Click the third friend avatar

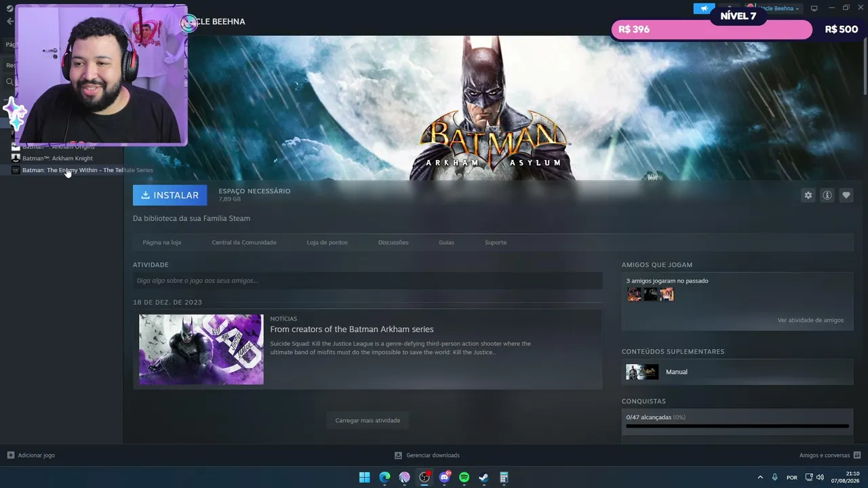pos(667,294)
